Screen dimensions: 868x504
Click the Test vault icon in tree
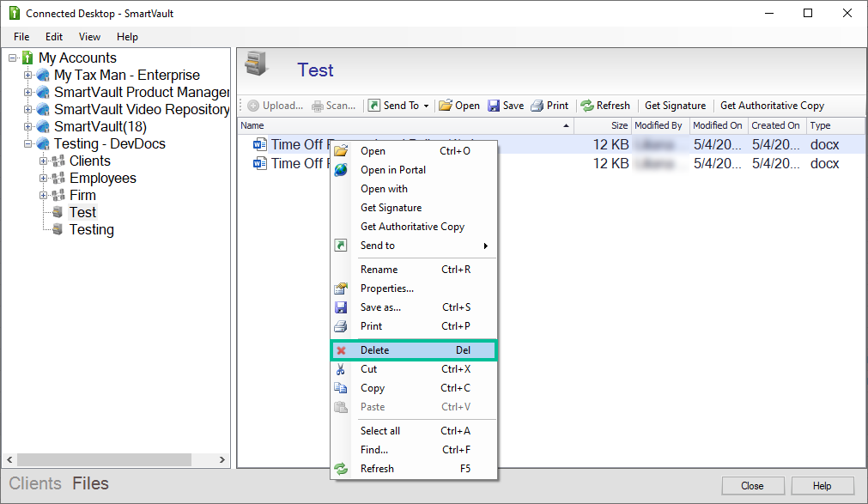click(x=58, y=212)
